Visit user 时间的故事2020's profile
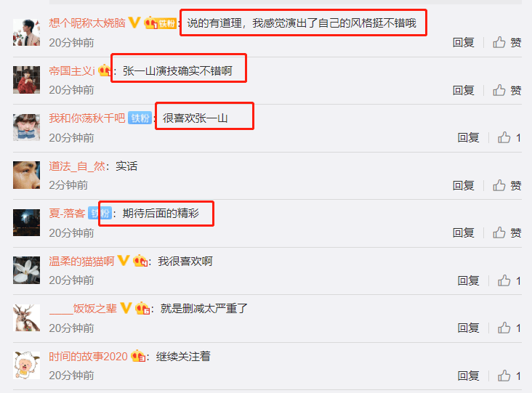 coord(88,357)
